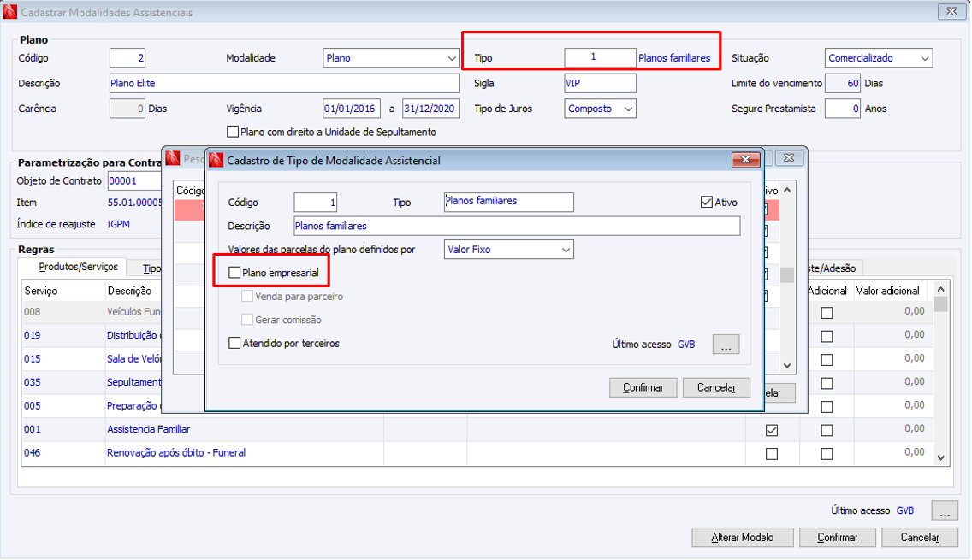
Task: Click the Objeto de Contrato field 00001
Action: (x=134, y=181)
